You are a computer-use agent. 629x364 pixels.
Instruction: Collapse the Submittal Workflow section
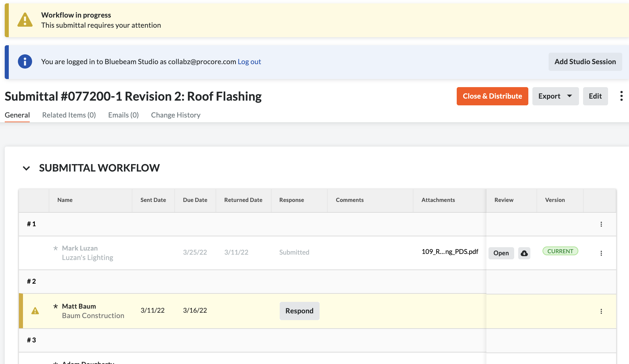tap(26, 168)
